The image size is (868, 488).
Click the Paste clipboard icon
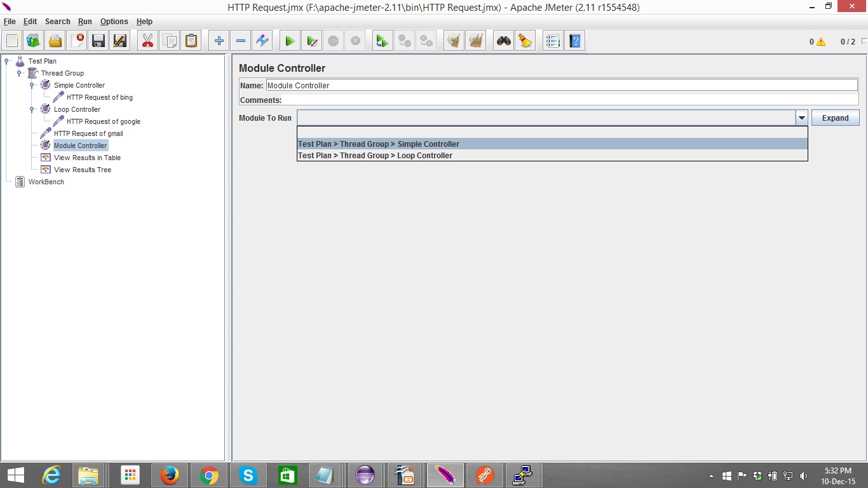tap(191, 41)
